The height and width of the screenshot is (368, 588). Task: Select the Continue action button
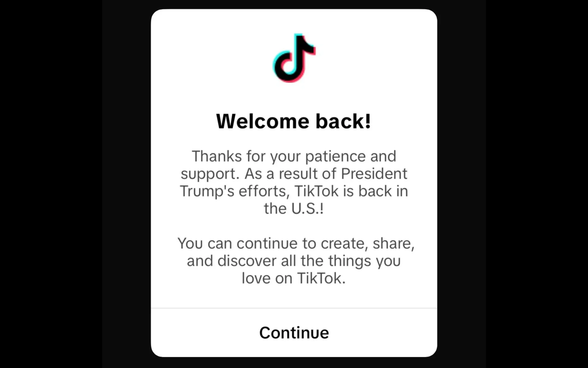[x=294, y=332]
